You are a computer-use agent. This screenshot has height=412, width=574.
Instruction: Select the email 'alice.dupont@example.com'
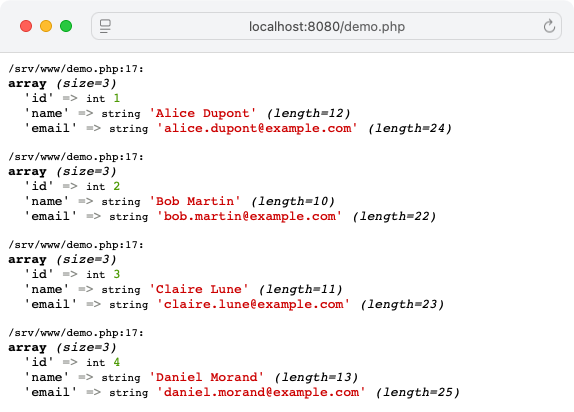[257, 128]
